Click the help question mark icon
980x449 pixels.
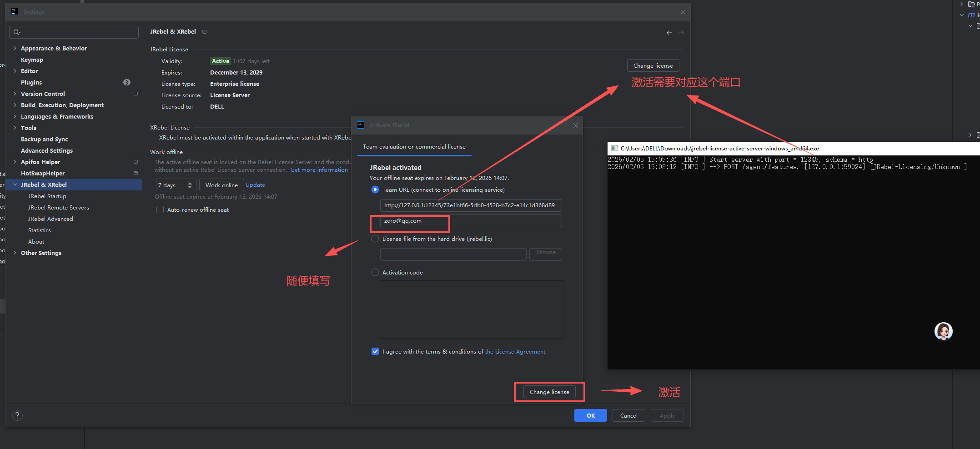(x=17, y=415)
